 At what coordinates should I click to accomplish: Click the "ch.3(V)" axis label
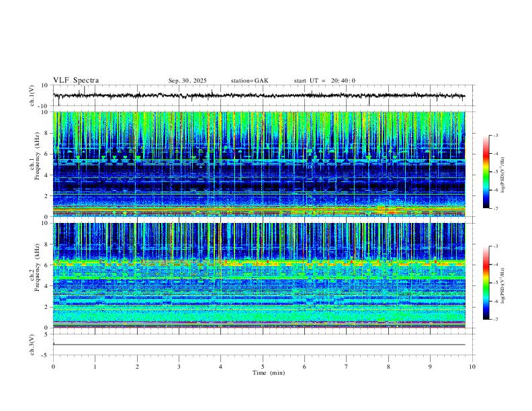point(32,345)
